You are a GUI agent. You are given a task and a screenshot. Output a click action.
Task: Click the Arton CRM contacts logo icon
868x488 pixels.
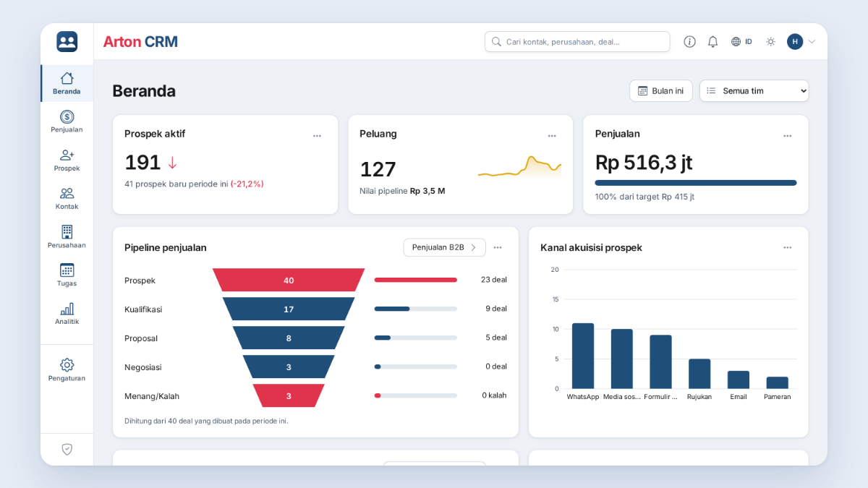click(x=67, y=41)
